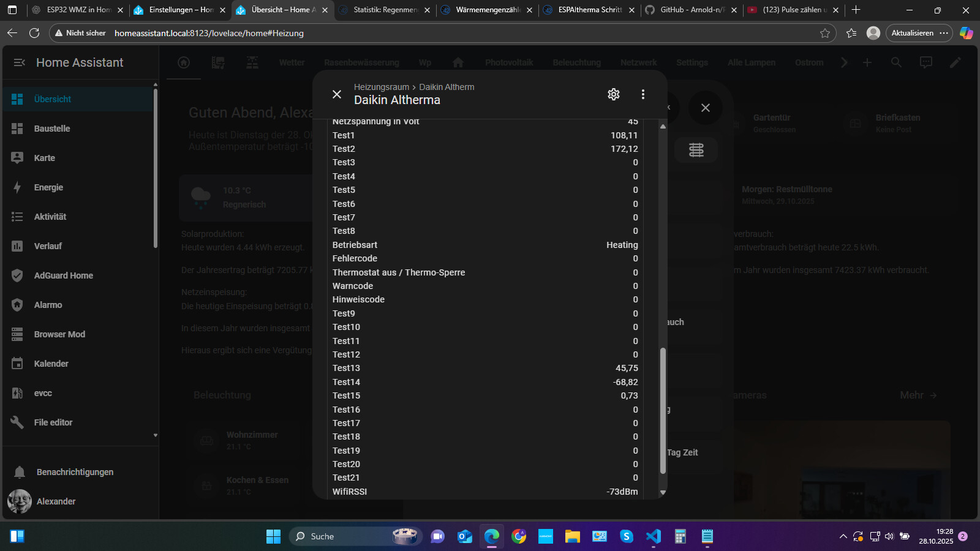Collapse the Home Assistant sidebar menu
Image resolution: width=980 pixels, height=551 pixels.
(x=19, y=62)
